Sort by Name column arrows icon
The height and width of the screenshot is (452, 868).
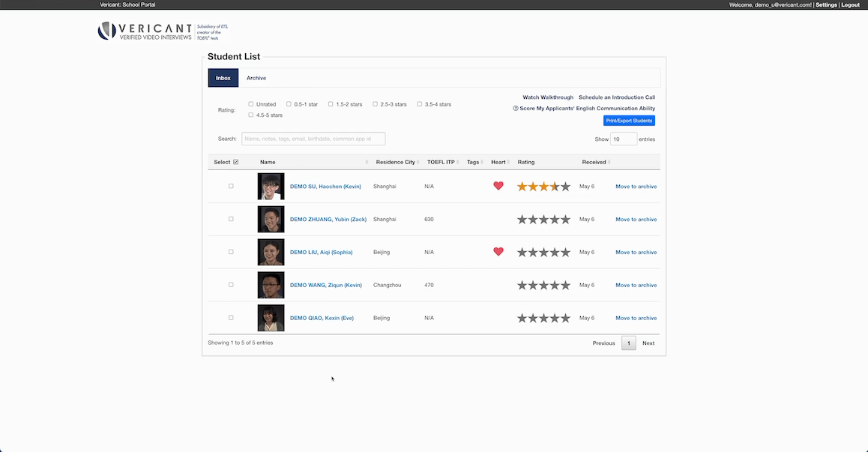(x=367, y=162)
